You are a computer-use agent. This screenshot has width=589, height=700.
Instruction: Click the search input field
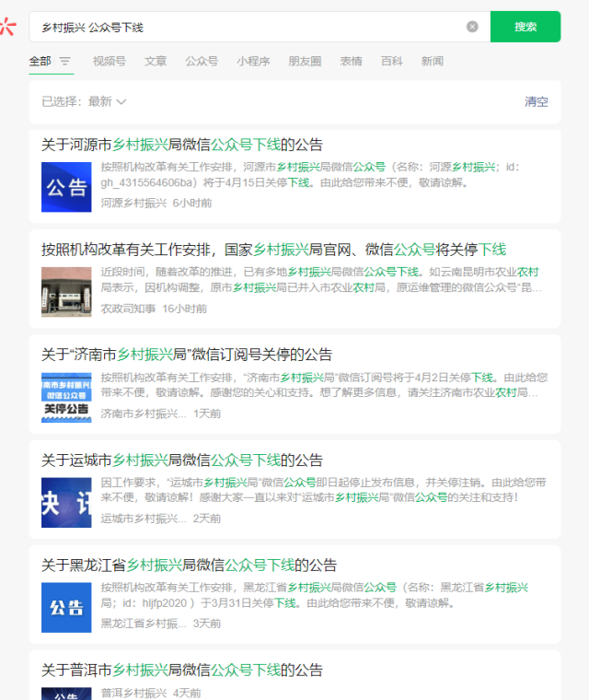[x=248, y=28]
